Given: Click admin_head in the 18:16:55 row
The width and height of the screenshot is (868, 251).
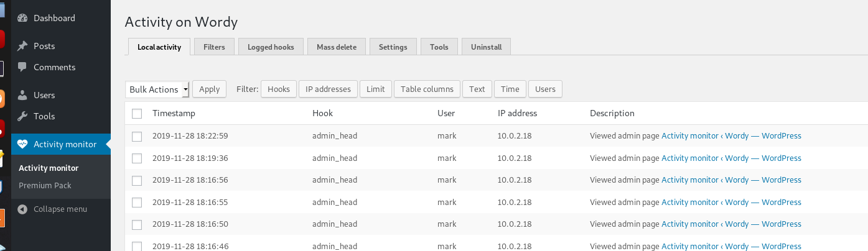Looking at the screenshot, I should (x=335, y=202).
